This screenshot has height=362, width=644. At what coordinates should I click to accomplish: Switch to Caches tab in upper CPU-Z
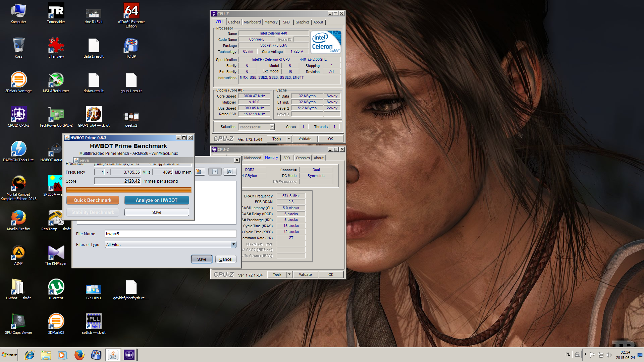[234, 22]
